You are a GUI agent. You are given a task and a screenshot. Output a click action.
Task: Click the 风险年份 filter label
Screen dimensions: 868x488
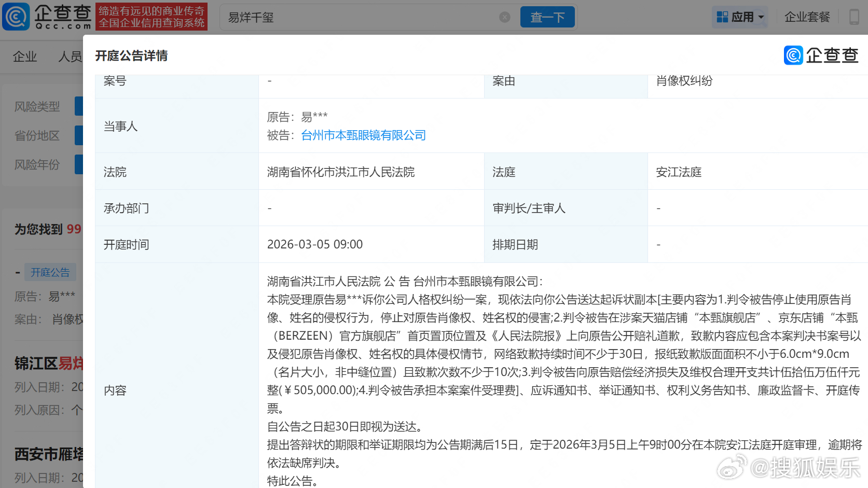(x=37, y=165)
